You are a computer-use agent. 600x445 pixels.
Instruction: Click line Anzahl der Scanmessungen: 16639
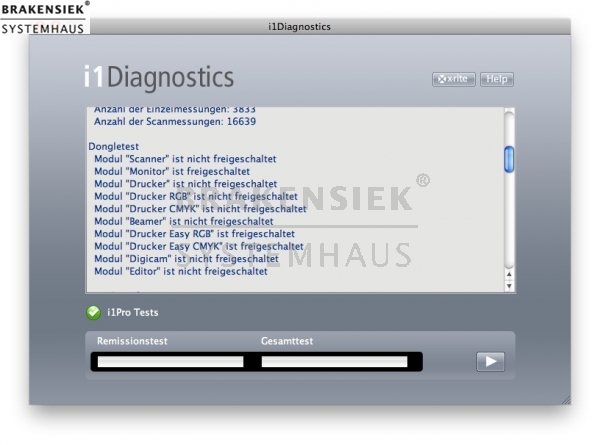pos(175,122)
